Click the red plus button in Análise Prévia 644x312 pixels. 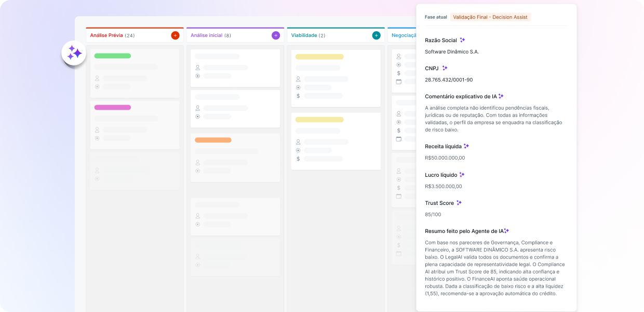coord(175,35)
